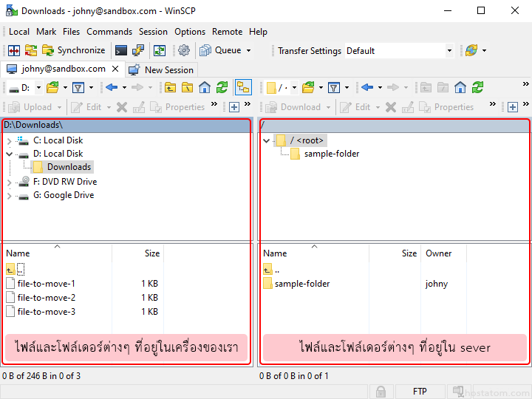Refresh the remote panel

point(477,87)
